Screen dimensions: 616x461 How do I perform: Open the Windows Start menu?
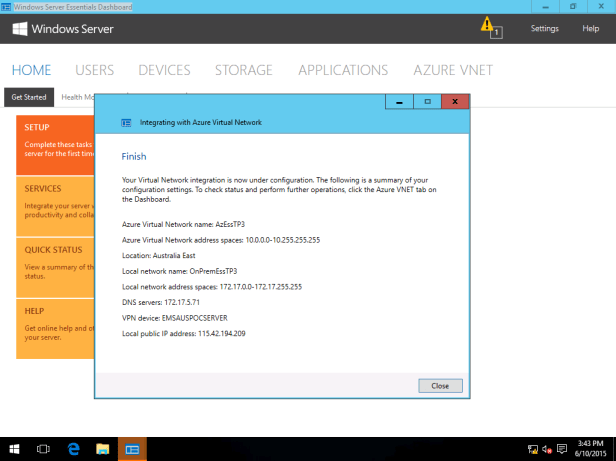point(16,449)
